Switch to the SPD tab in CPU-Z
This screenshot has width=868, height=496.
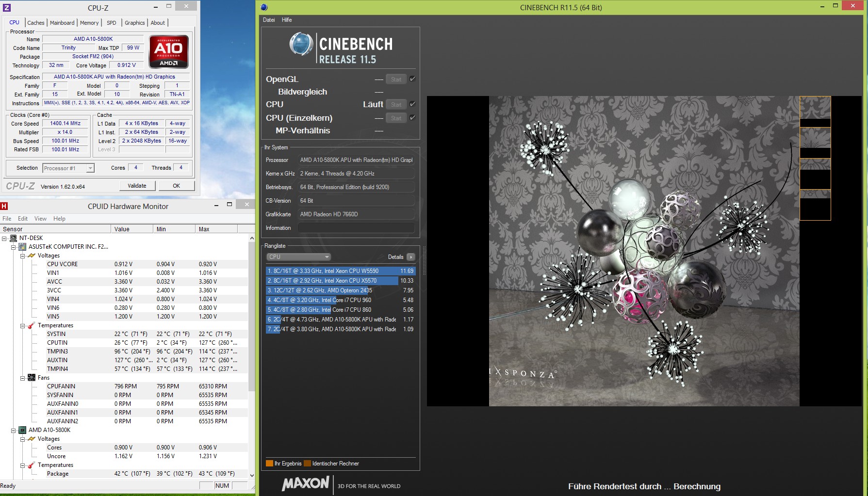click(112, 23)
